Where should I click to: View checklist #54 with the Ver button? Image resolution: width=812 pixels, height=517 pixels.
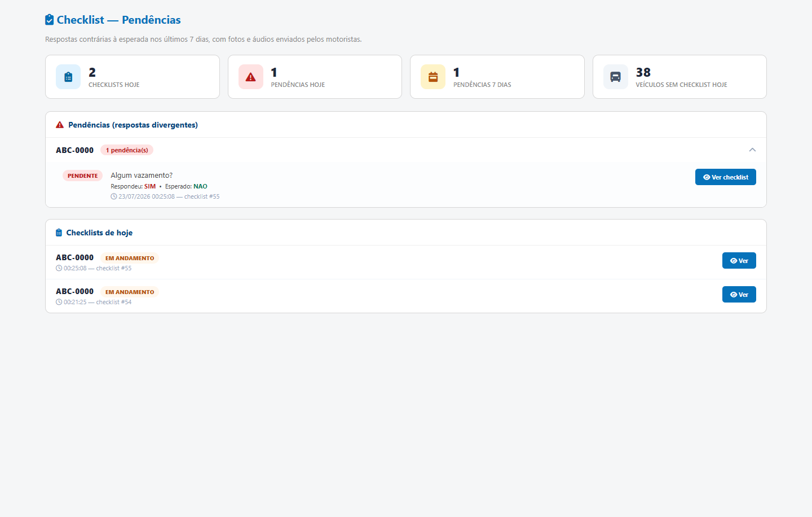739,295
